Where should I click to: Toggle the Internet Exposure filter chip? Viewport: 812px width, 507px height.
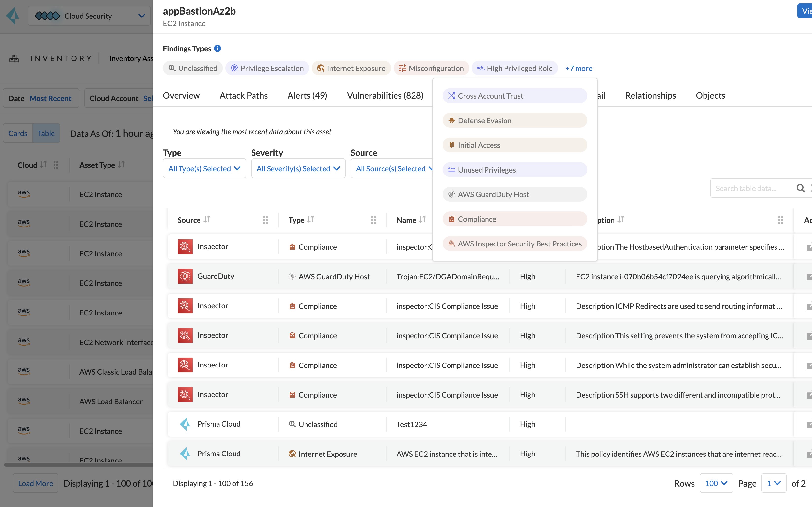[x=351, y=68]
